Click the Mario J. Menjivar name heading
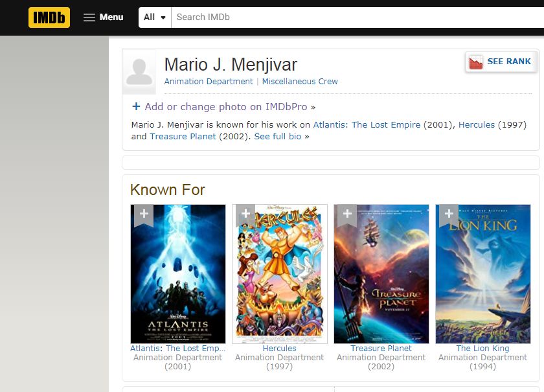 [x=231, y=65]
